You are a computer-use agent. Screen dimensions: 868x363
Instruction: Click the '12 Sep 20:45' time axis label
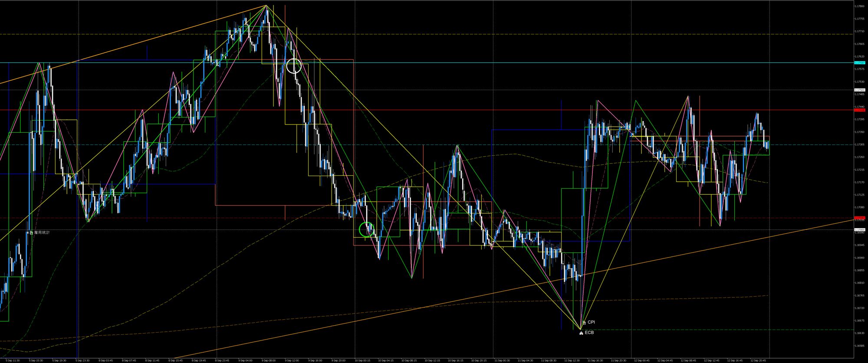(759, 360)
